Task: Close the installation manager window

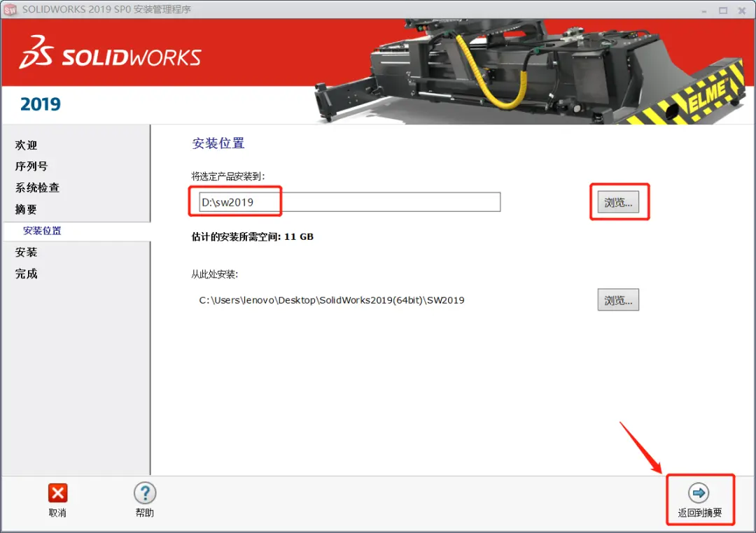Action: (x=742, y=10)
